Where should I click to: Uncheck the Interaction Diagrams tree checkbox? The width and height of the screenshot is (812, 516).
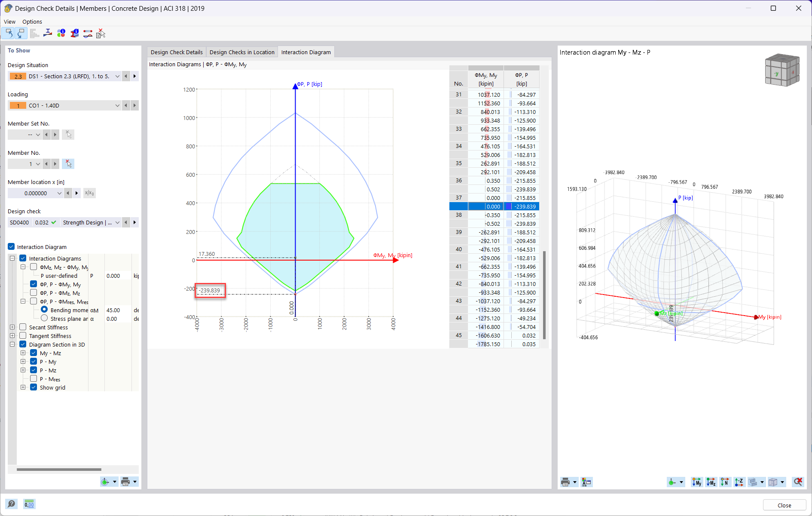click(23, 258)
